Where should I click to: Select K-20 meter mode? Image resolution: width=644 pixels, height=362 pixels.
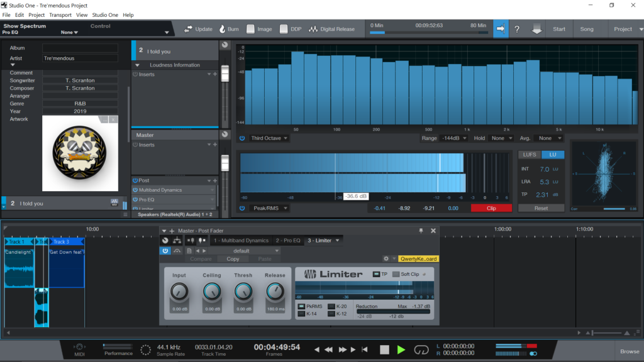click(x=331, y=307)
